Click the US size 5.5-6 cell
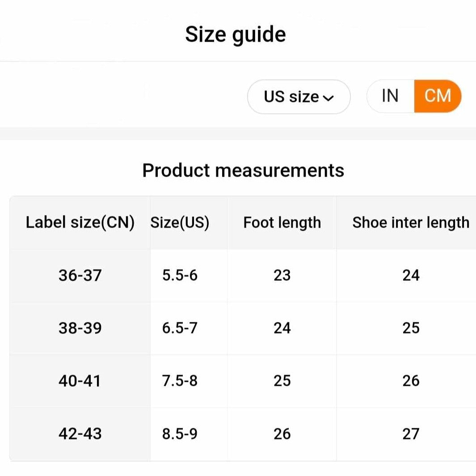Image resolution: width=476 pixels, height=476 pixels. point(180,275)
